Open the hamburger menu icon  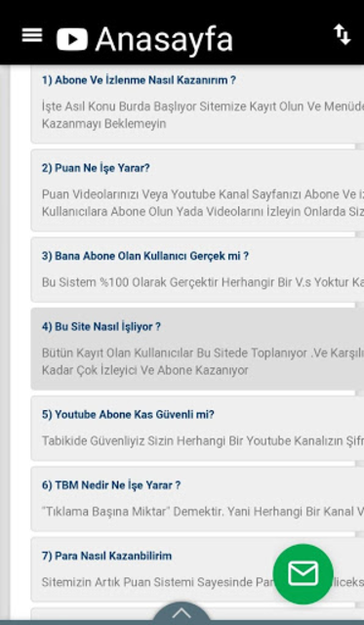[32, 35]
